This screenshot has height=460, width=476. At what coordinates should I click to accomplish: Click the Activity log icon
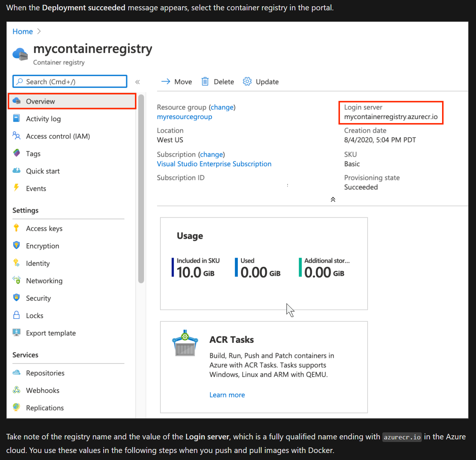coord(17,118)
